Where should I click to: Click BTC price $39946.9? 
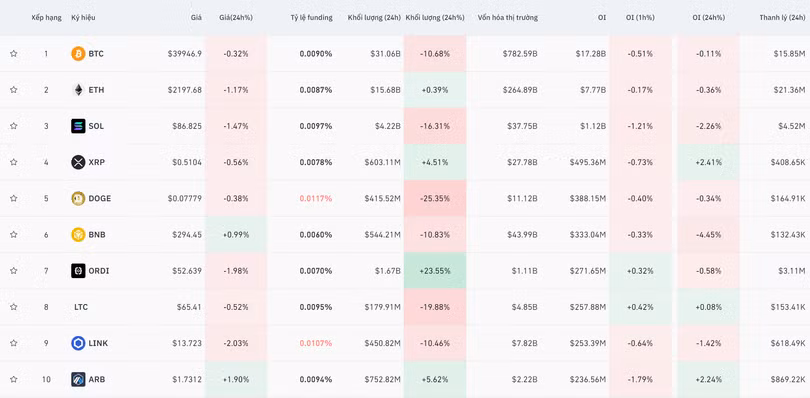pos(184,54)
